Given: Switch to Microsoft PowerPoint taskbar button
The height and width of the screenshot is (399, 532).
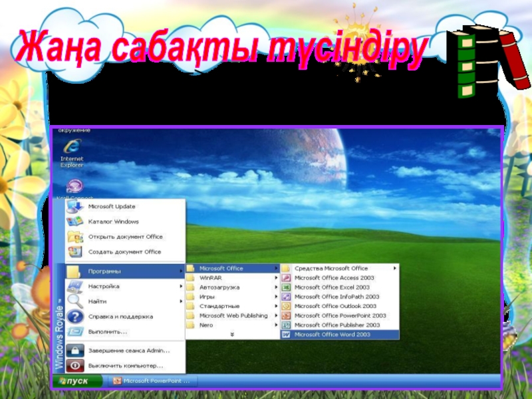Looking at the screenshot, I should [x=153, y=381].
